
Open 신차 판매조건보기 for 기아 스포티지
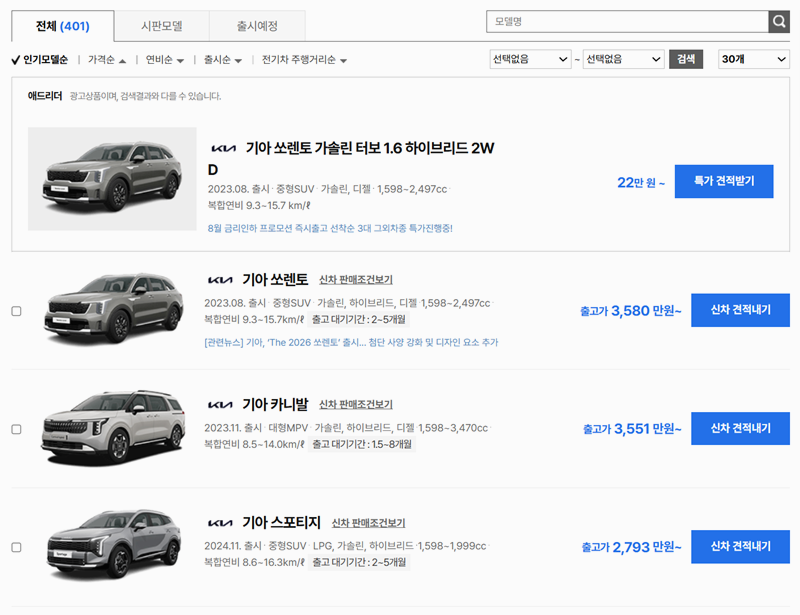pos(368,523)
